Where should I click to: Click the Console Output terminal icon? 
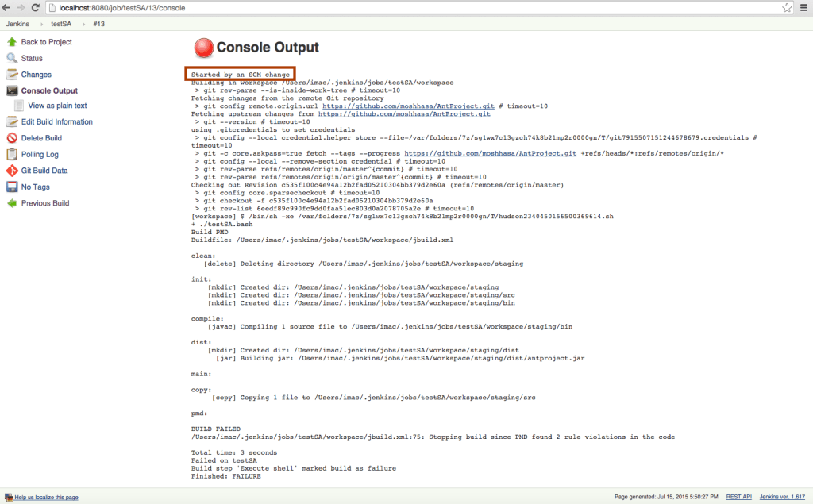pos(11,90)
